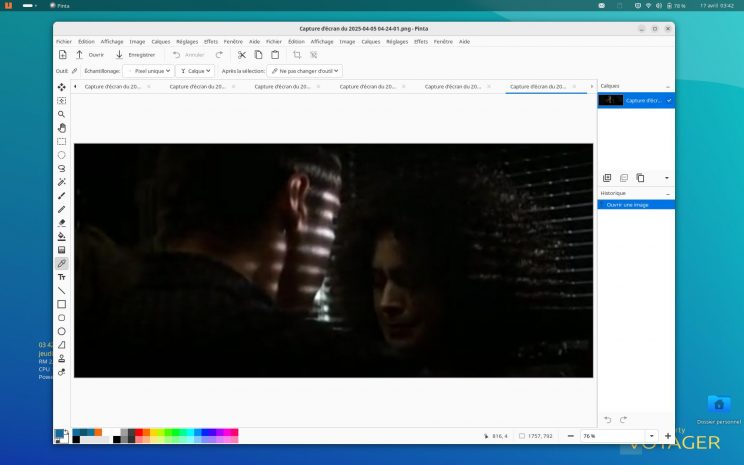Screen dimensions: 744x465
Task: Select the Move Selection tool
Action: point(62,101)
